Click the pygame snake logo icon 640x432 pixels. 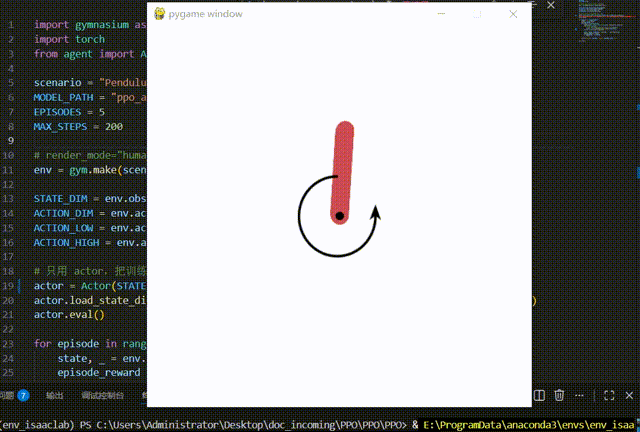pyautogui.click(x=159, y=14)
